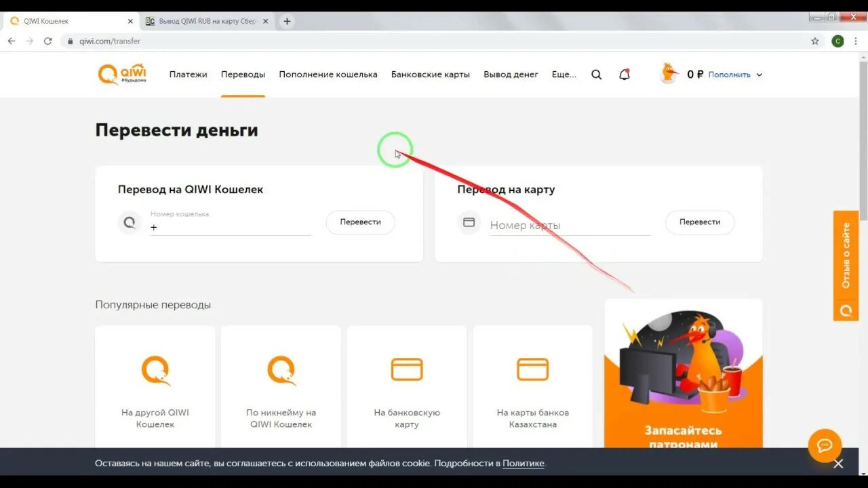
Task: Click the QIWI logo in header
Action: (x=122, y=74)
